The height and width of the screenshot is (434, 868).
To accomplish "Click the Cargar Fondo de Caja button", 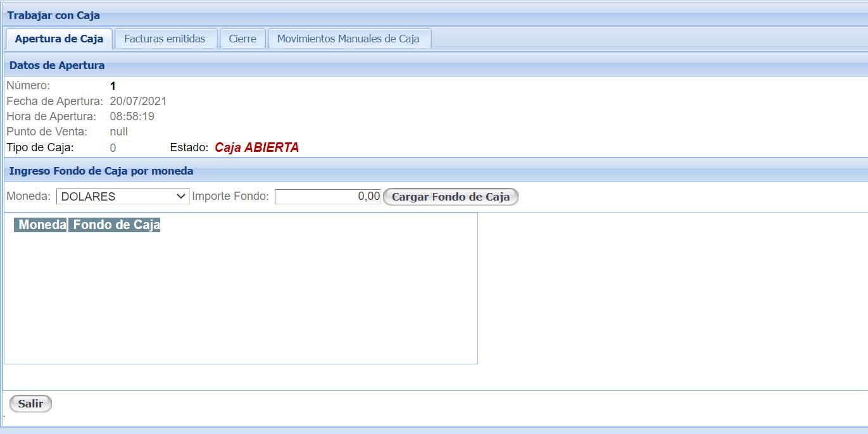I will (x=450, y=197).
